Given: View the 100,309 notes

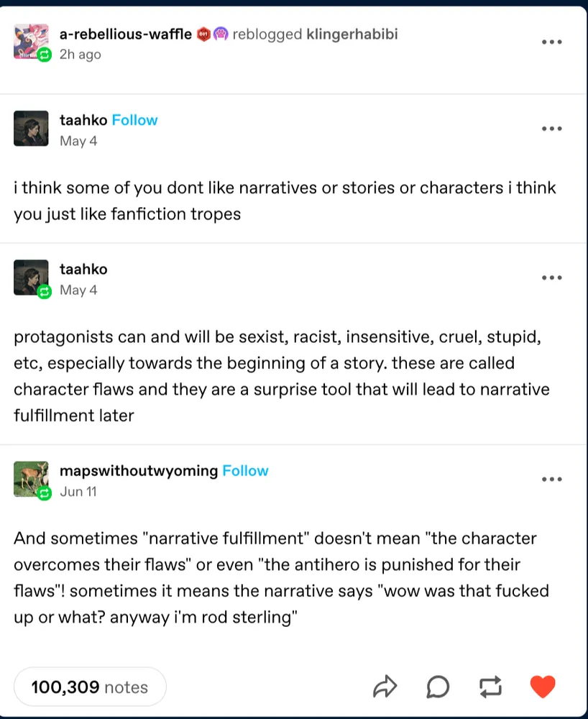Looking at the screenshot, I should coord(90,687).
